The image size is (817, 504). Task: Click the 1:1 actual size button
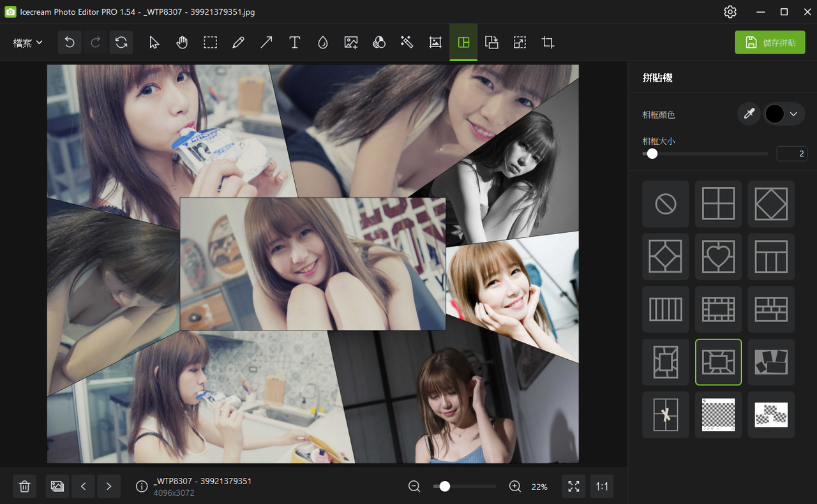tap(602, 487)
